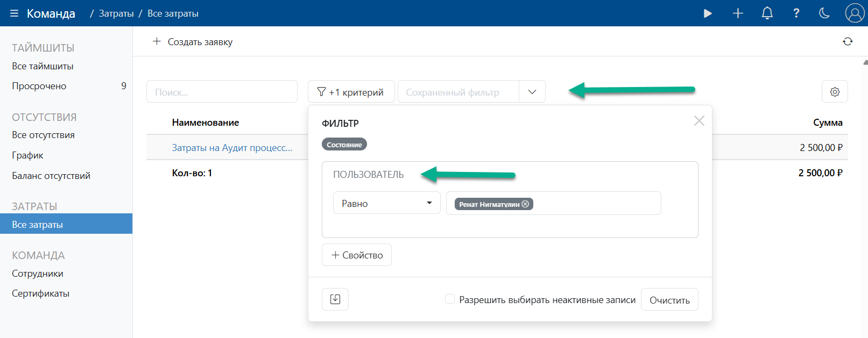The width and height of the screenshot is (868, 338).
Task: Open user profile avatar
Action: click(855, 13)
